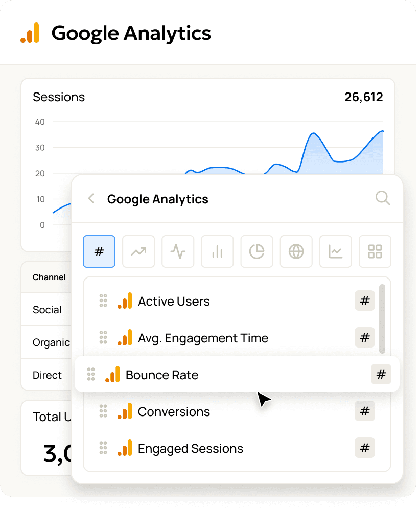Toggle number format for Active Users

tap(364, 301)
